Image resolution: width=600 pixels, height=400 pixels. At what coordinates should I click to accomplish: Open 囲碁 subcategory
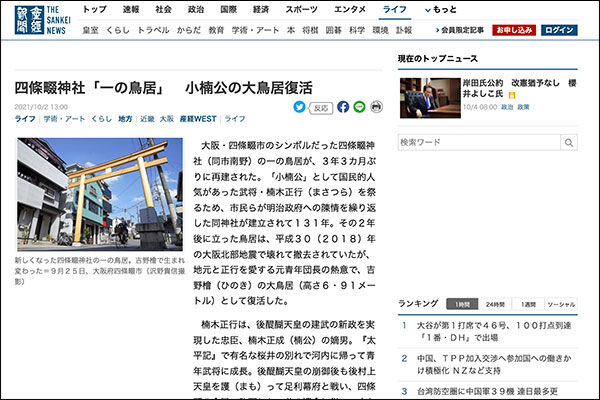[x=334, y=30]
